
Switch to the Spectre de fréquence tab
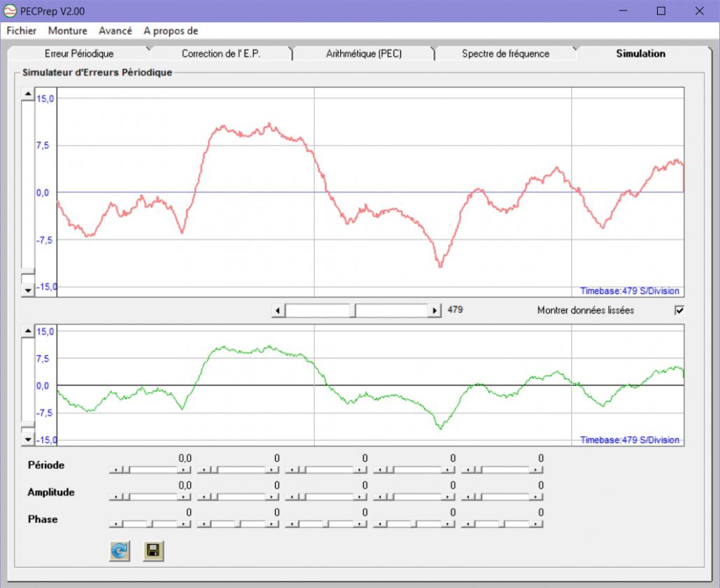(x=506, y=54)
